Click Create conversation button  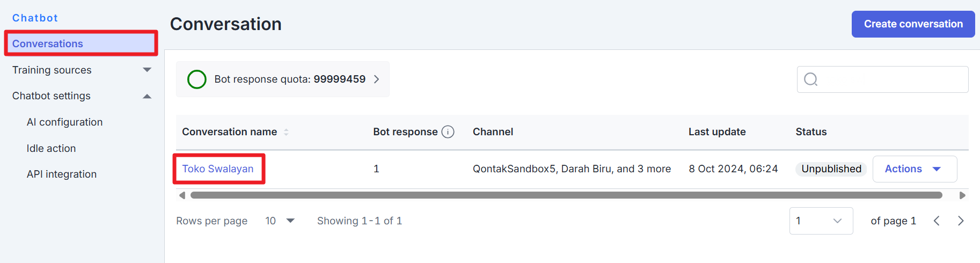(913, 24)
